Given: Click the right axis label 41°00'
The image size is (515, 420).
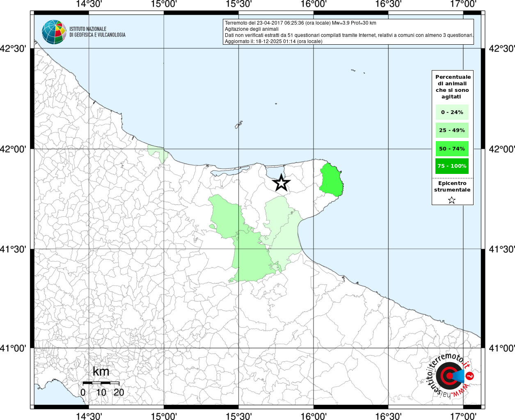Looking at the screenshot, I should coord(502,348).
